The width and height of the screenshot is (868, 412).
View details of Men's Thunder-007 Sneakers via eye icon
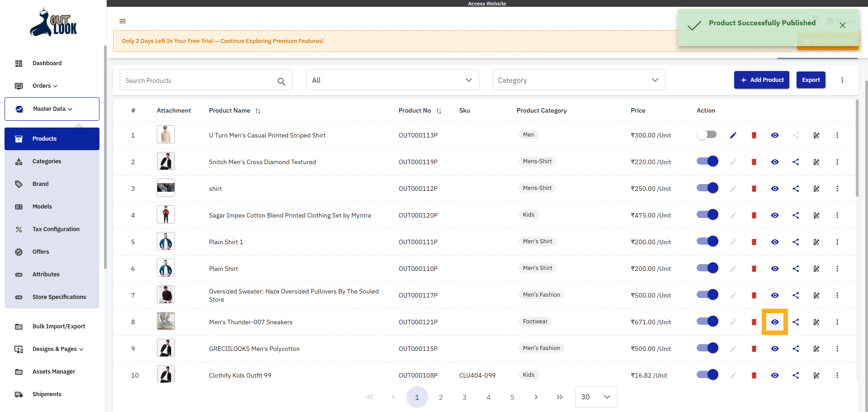[775, 322]
